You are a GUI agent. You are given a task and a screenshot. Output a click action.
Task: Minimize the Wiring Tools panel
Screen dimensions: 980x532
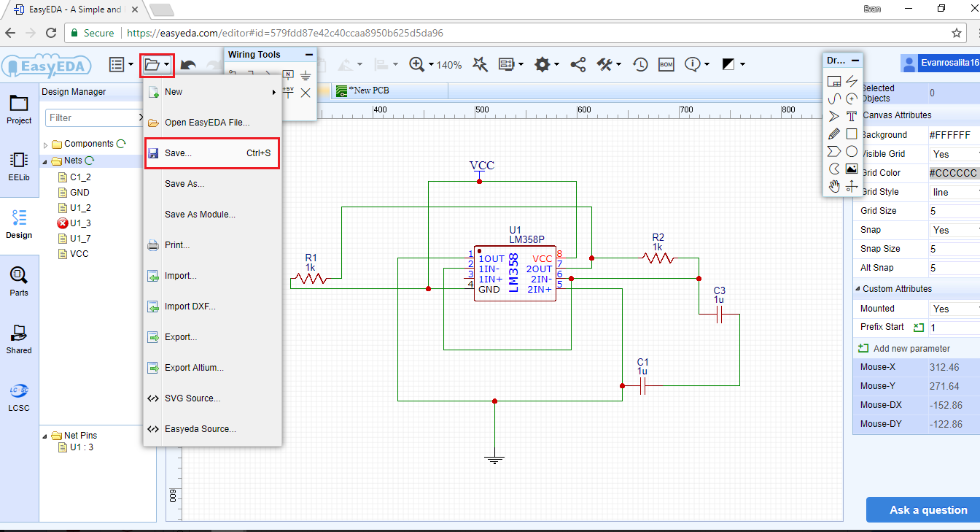point(308,55)
